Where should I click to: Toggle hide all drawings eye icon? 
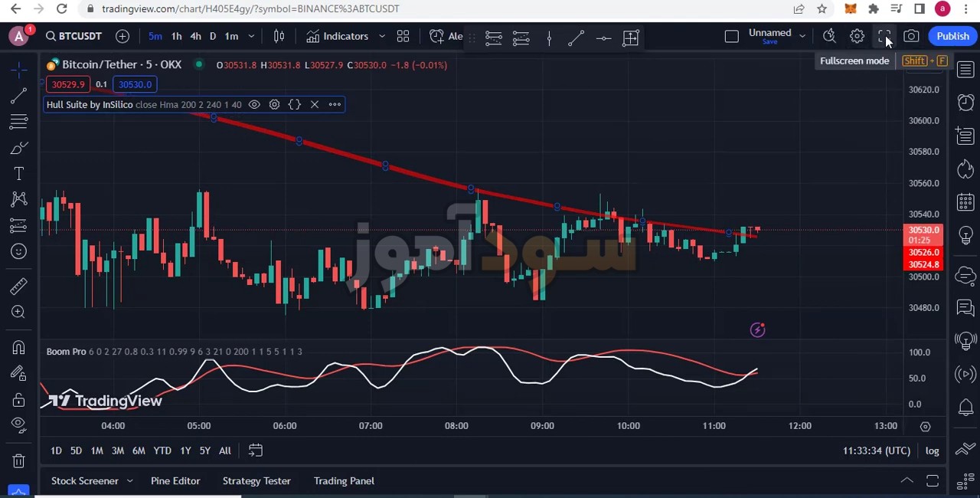point(19,425)
